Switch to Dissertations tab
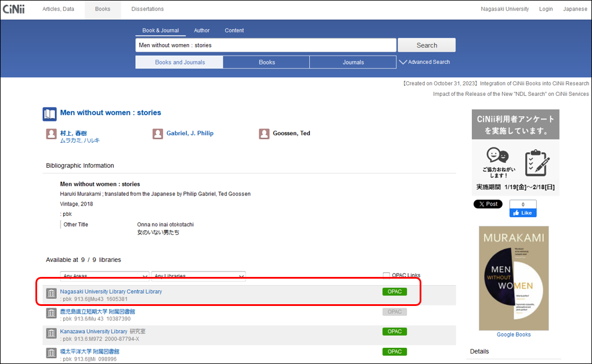 click(147, 9)
